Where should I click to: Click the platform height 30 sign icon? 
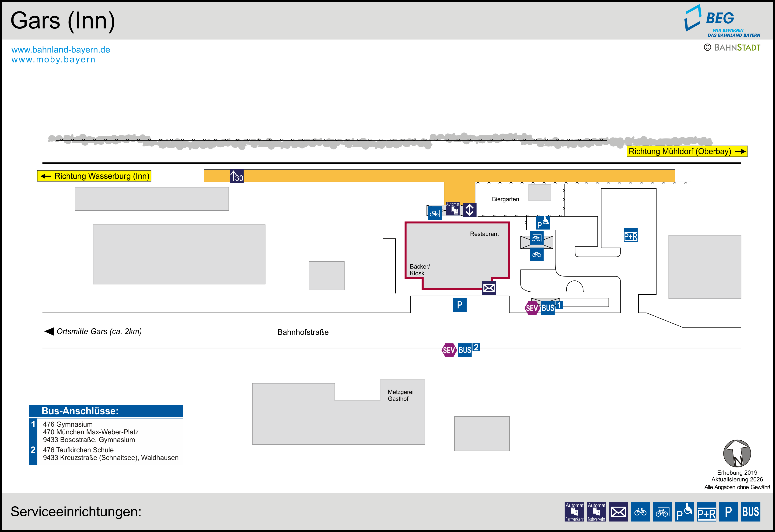pyautogui.click(x=237, y=176)
